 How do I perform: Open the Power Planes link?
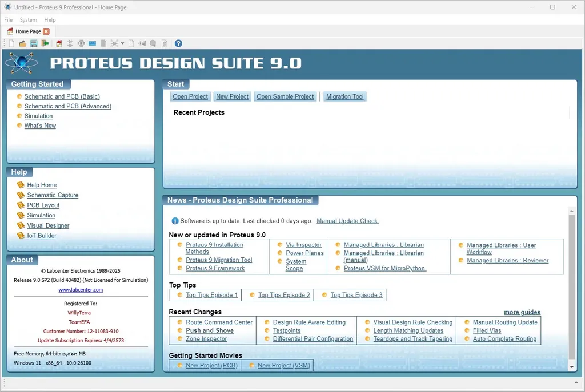[x=305, y=253]
